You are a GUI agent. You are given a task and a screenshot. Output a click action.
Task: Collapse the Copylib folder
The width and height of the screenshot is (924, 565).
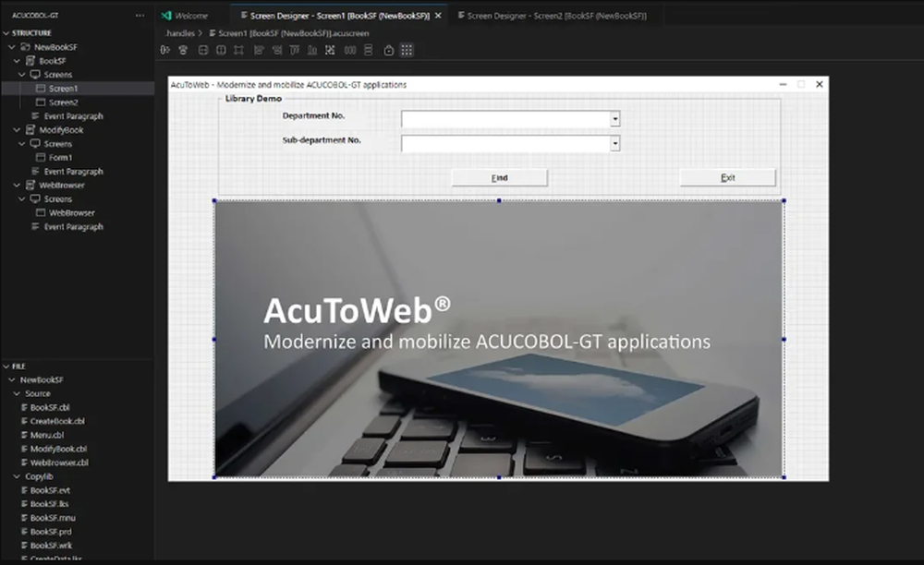(x=17, y=476)
